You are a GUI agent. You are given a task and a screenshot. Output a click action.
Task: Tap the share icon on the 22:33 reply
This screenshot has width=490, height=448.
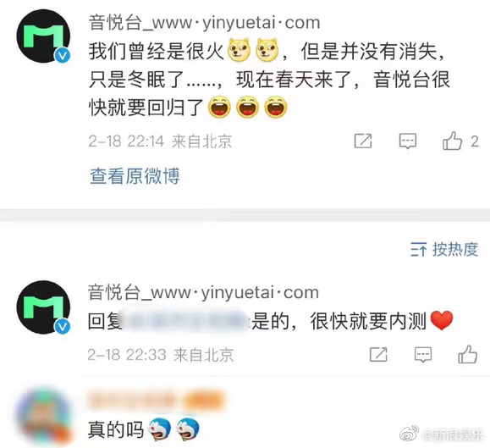tap(378, 355)
